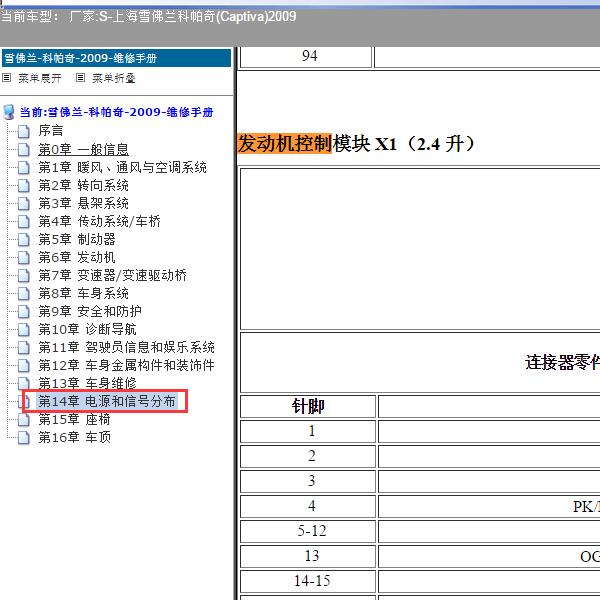Select highlighted 第14章 电源和信号分布
Image resolution: width=600 pixels, height=600 pixels.
[x=107, y=401]
